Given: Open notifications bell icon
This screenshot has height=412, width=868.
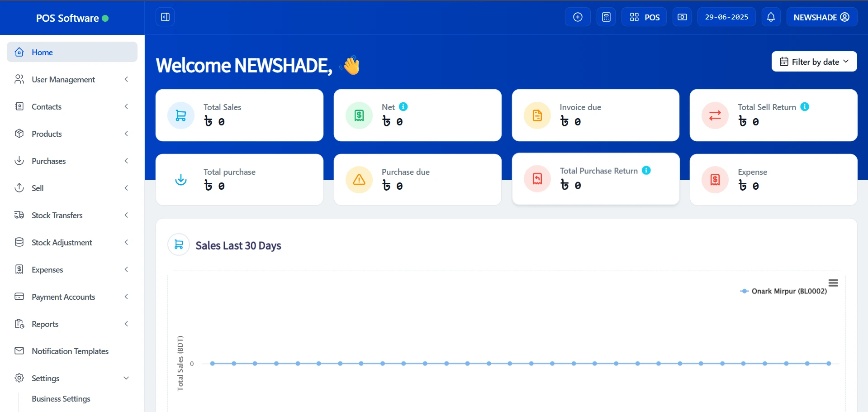Looking at the screenshot, I should point(771,17).
